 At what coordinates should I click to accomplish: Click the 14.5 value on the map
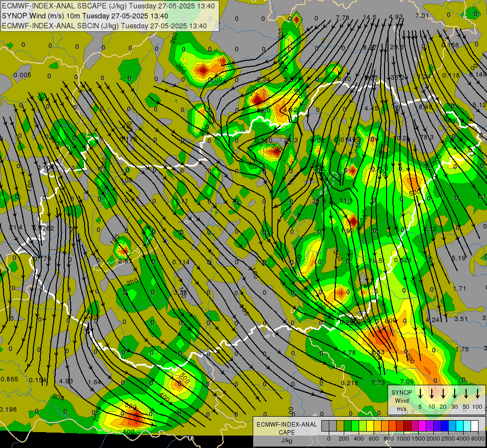pyautogui.click(x=370, y=17)
